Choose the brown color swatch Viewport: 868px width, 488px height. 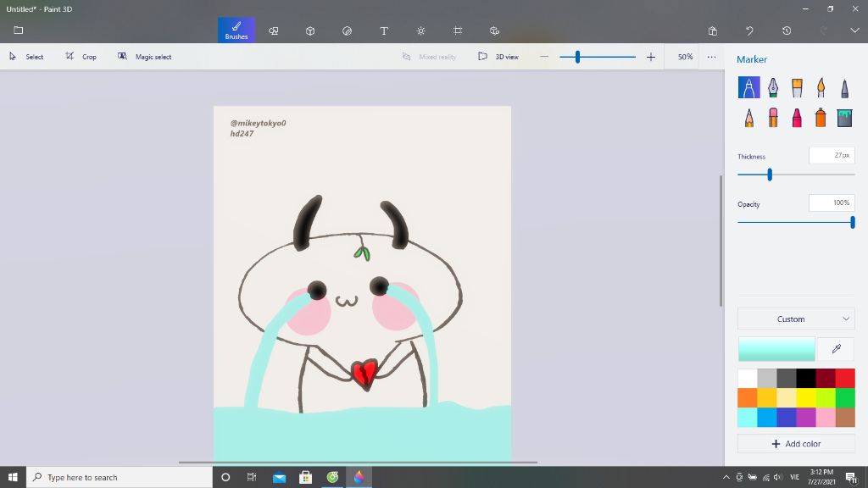[x=845, y=417]
